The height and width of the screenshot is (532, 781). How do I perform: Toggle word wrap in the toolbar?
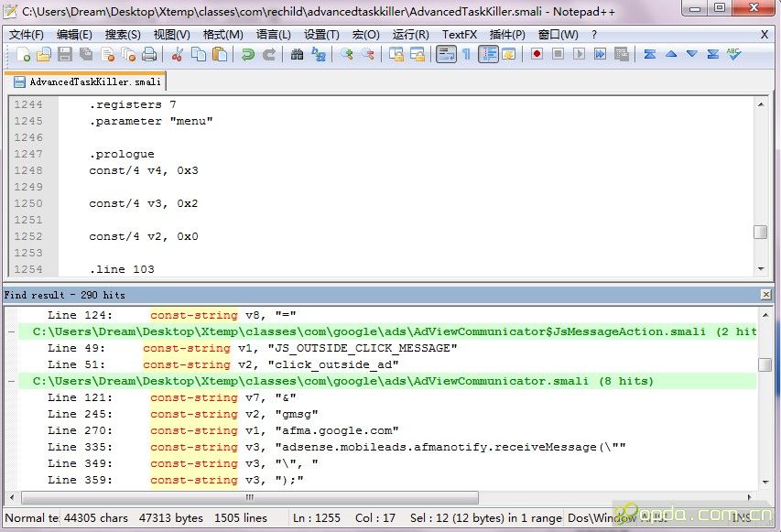[446, 54]
